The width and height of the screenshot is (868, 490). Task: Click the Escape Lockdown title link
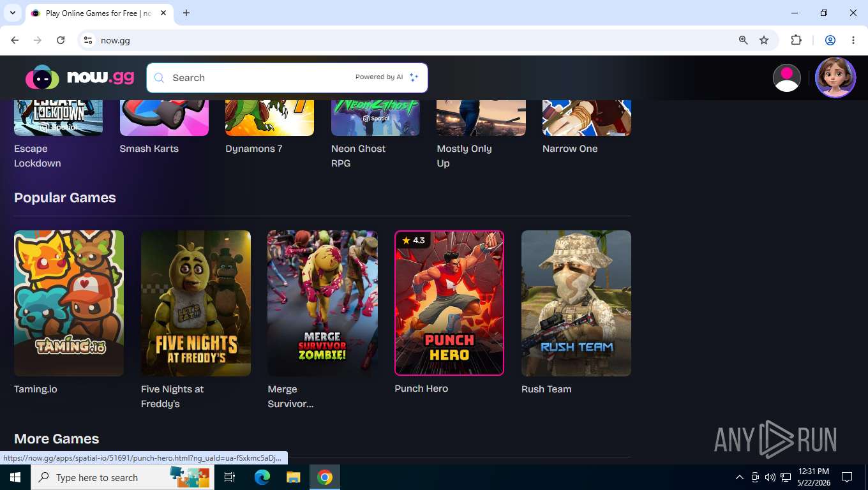point(38,156)
